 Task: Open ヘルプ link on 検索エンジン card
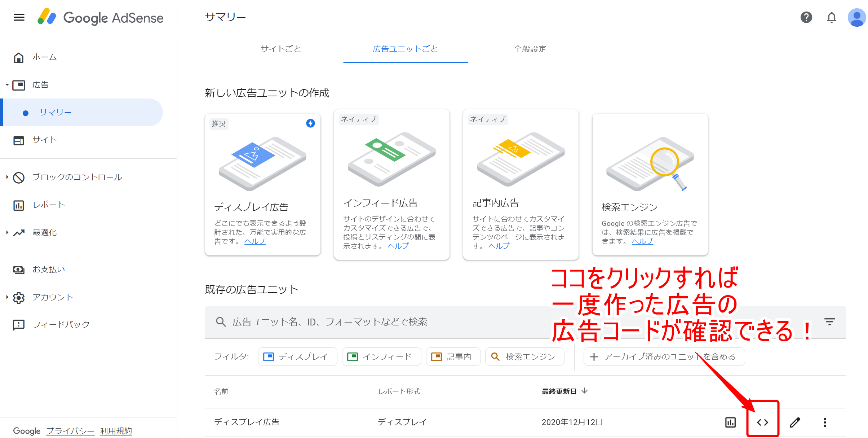pyautogui.click(x=642, y=241)
